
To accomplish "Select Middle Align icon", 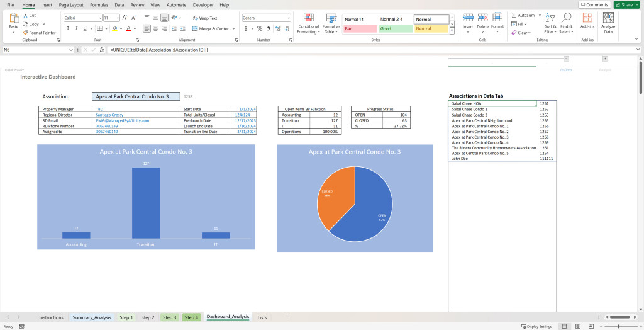I will coord(156,18).
